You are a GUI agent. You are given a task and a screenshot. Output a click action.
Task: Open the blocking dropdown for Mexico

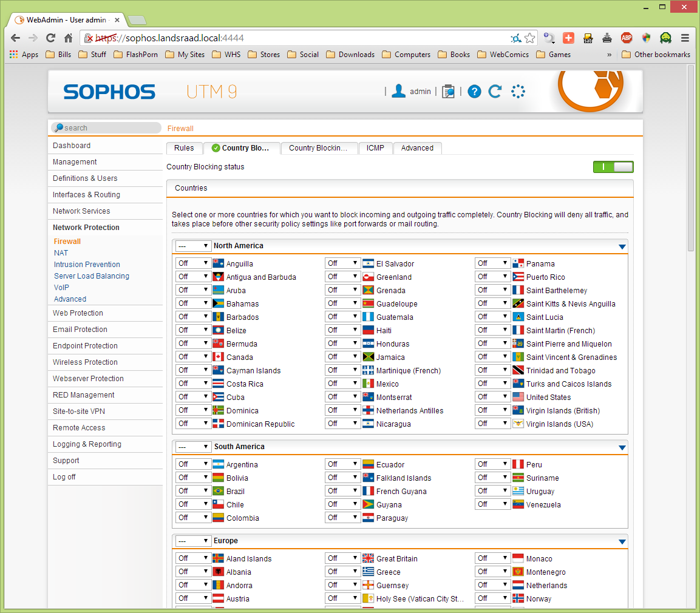pos(342,384)
